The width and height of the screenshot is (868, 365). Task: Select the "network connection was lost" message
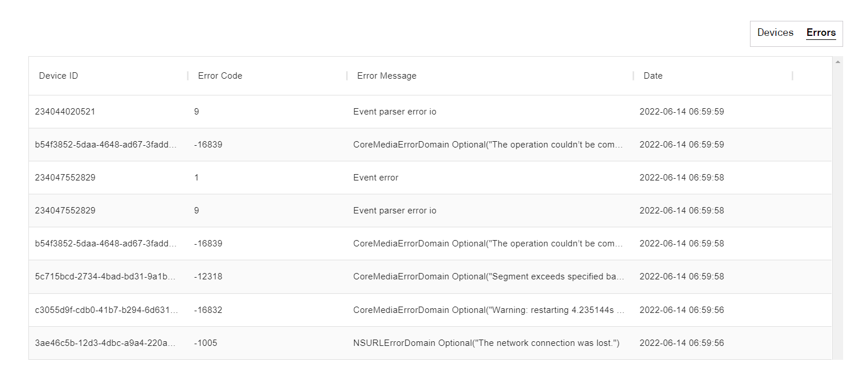click(x=486, y=343)
